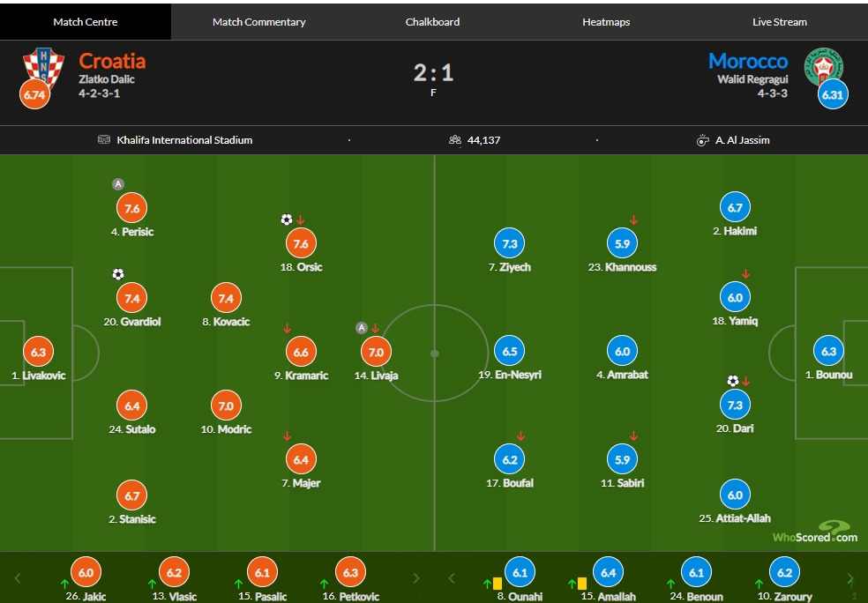The width and height of the screenshot is (868, 603).
Task: Show previous Morocco substitutes with left chevron
Action: coord(451,578)
